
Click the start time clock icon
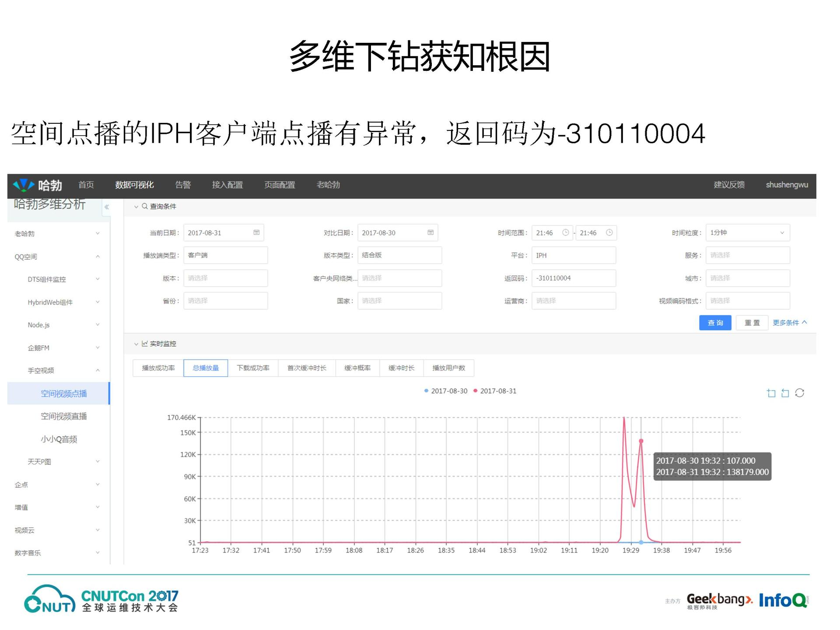coord(565,233)
